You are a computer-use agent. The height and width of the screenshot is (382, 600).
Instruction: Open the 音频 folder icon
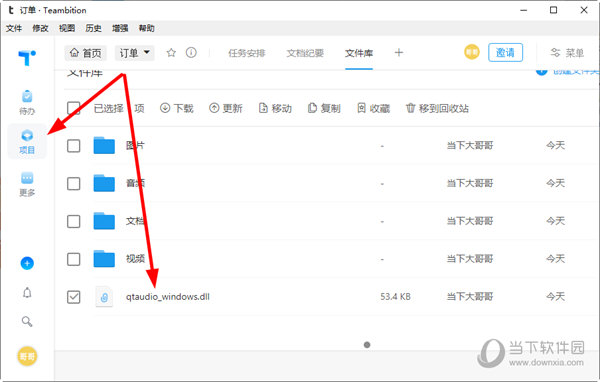pyautogui.click(x=104, y=183)
